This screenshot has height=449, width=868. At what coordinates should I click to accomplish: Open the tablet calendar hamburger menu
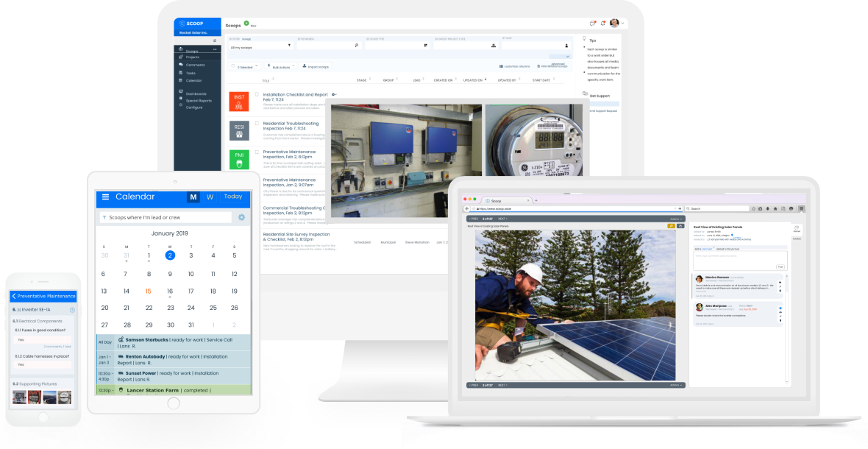(106, 197)
